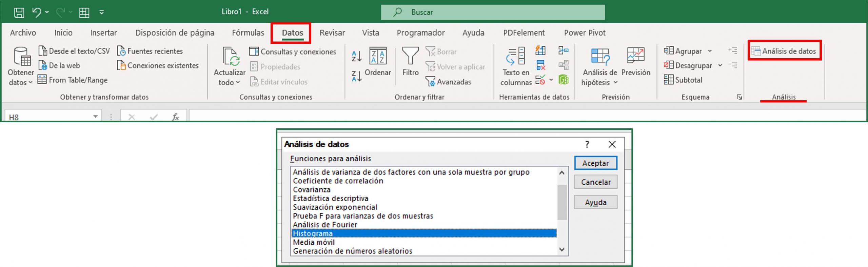Click the green Manage Data Model icon
This screenshot has width=868, height=267.
[x=564, y=80]
